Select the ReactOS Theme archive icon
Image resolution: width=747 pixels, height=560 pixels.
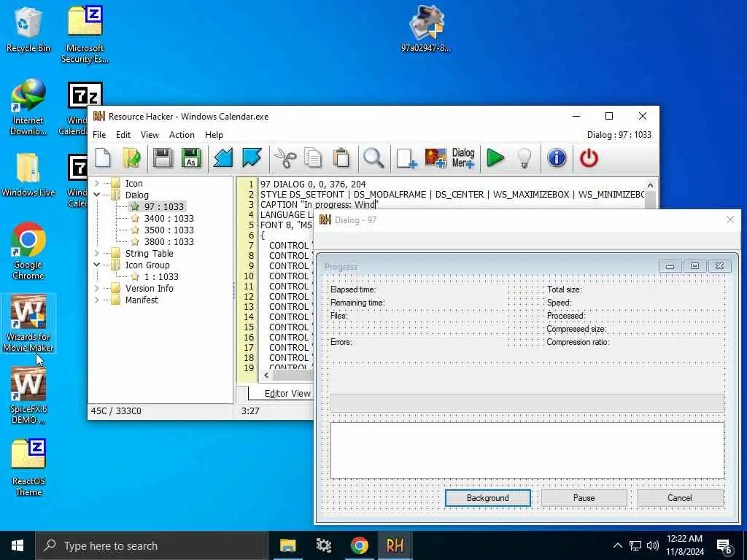(28, 468)
